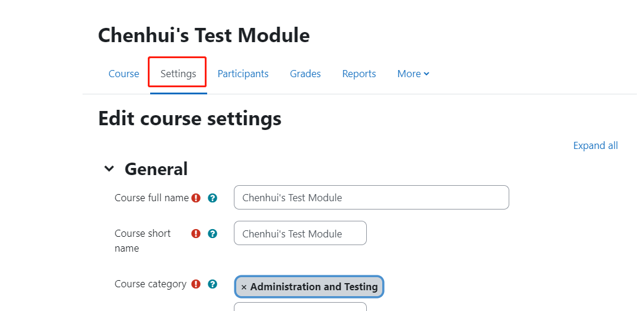Click required icon beside Course category
The width and height of the screenshot is (644, 311).
coord(196,284)
